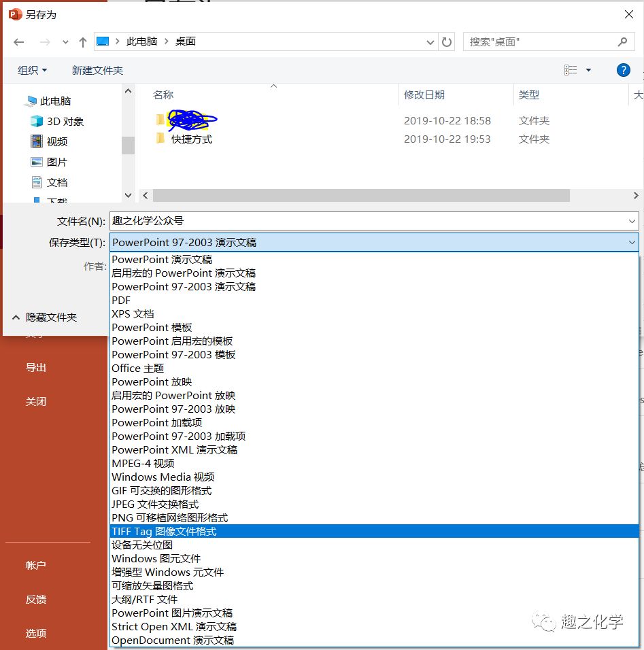
Task: Choose 可缩放矢量图格式
Action: [375, 585]
